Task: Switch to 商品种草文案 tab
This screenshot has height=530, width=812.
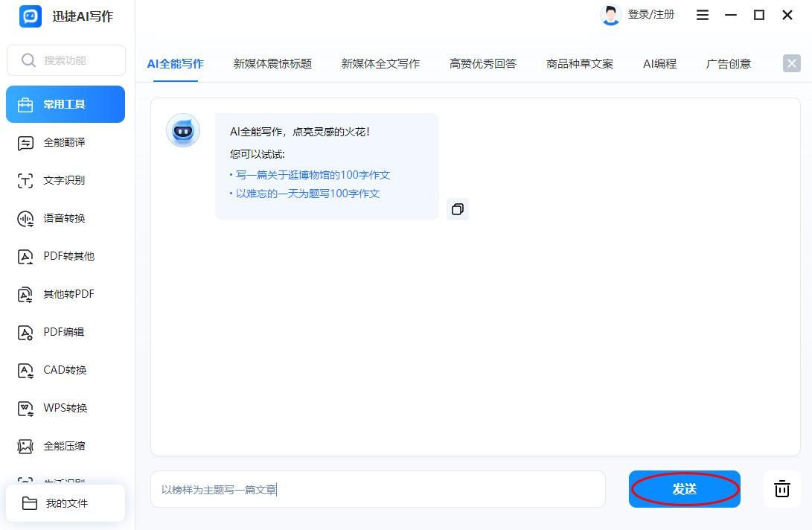Action: tap(580, 64)
